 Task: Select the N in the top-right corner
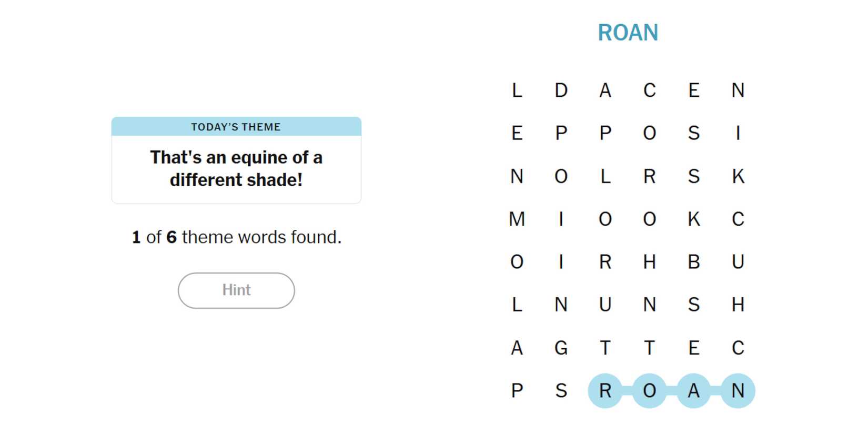(738, 90)
